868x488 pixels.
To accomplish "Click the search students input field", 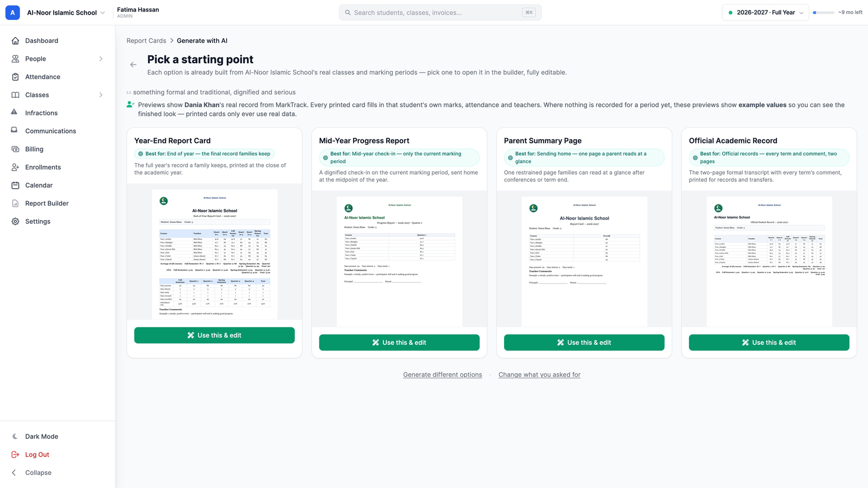I will [x=440, y=12].
